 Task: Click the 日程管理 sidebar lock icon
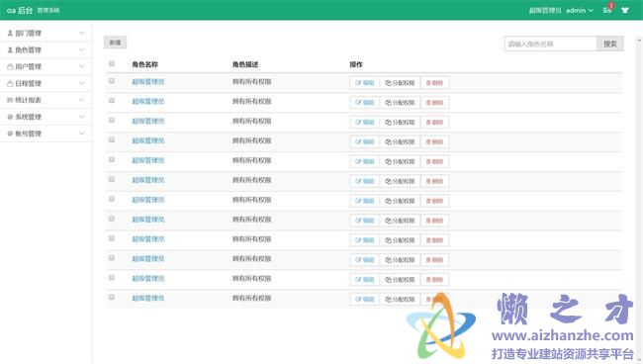(10, 83)
